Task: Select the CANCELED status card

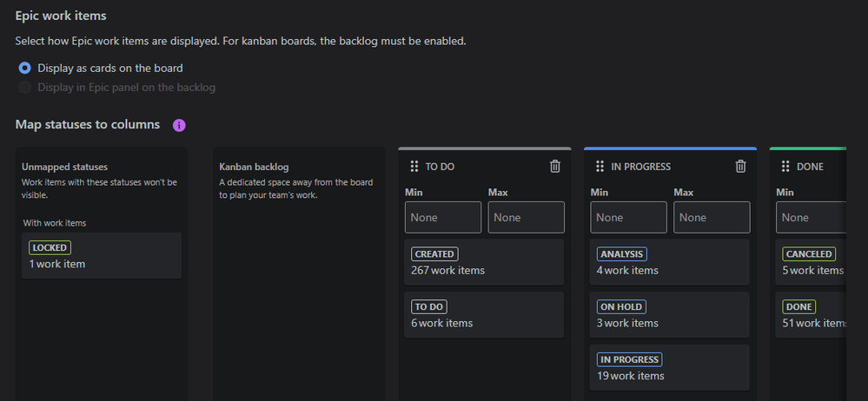Action: [x=811, y=262]
